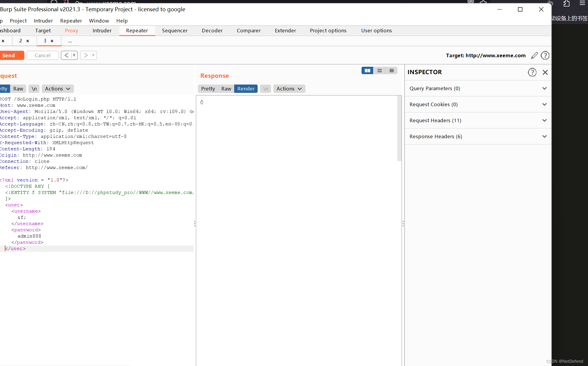This screenshot has width=588, height=366.
Task: Click the admin888 password value
Action: [x=29, y=236]
